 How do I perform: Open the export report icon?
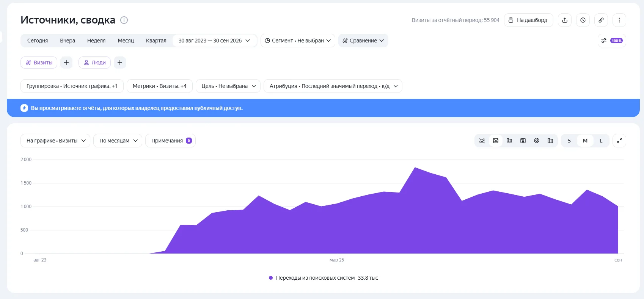565,20
